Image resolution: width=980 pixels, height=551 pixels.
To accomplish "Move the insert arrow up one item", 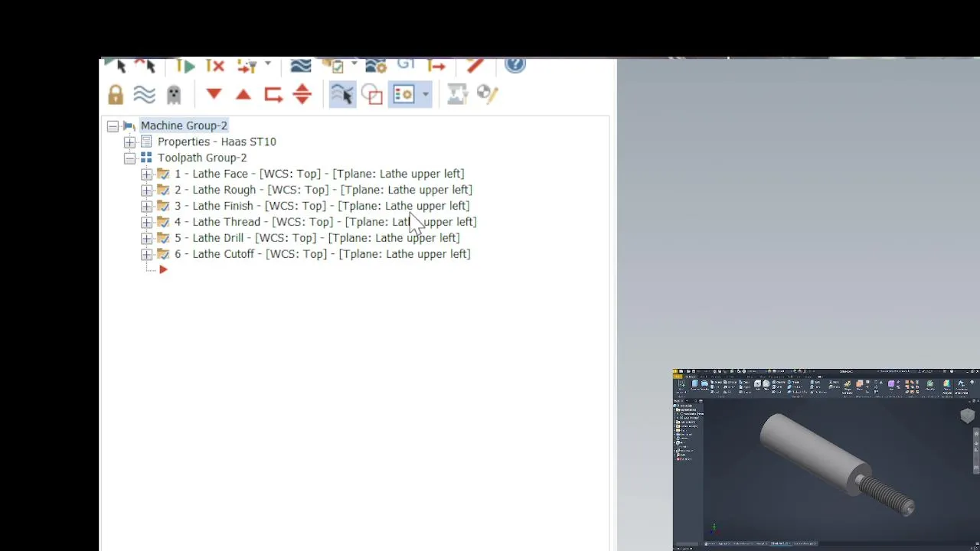I will pos(243,94).
